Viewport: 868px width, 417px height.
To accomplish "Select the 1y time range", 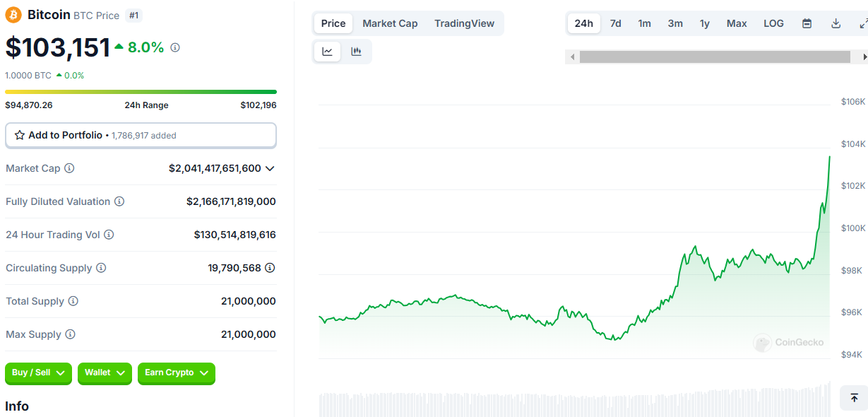I will (704, 23).
